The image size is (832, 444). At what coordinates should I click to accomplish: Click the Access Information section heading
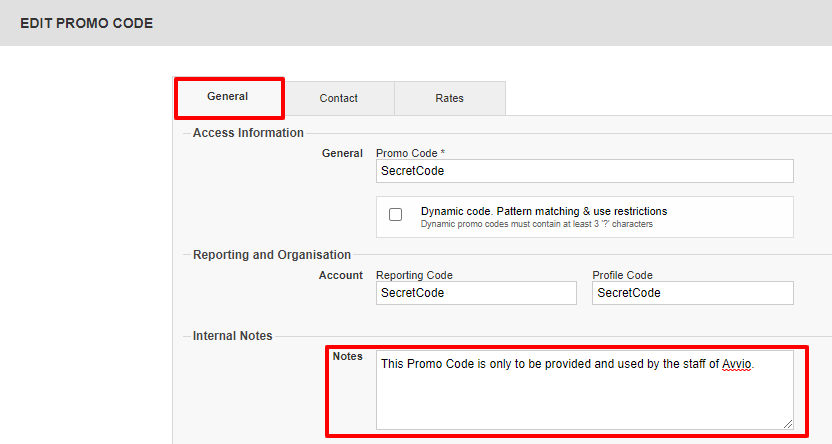coord(248,133)
